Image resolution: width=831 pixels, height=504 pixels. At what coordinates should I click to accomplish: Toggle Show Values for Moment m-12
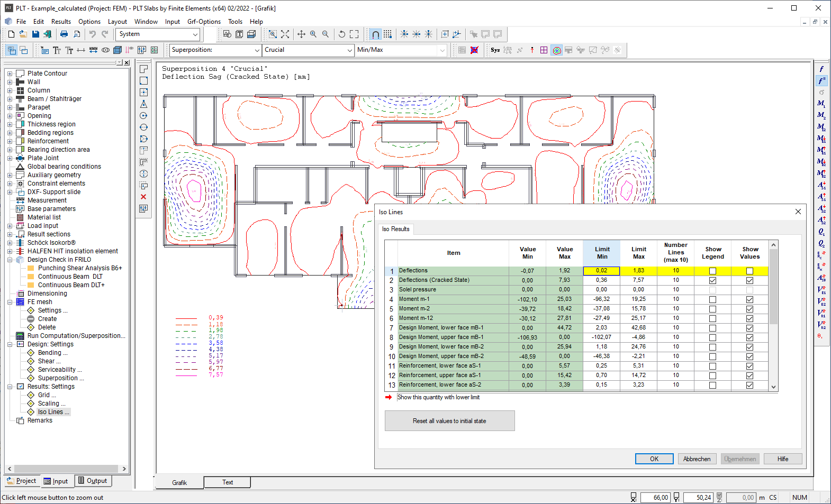pos(749,318)
